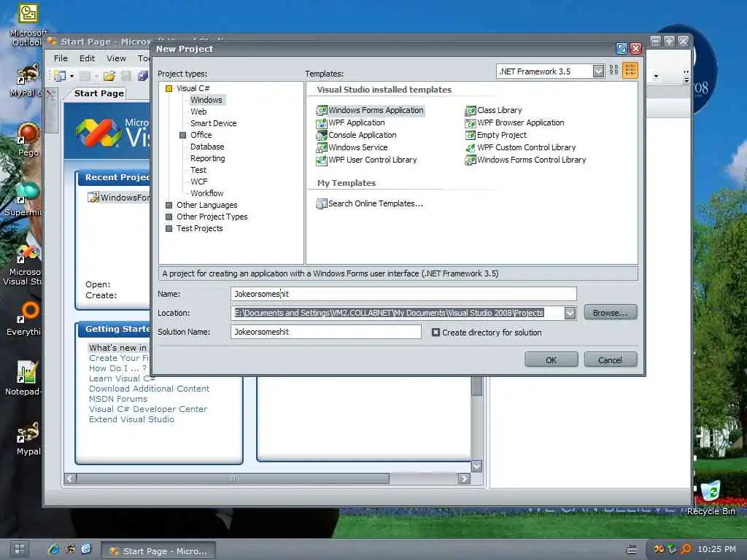Open Pego desktop shortcut
Image resolution: width=747 pixels, height=560 pixels.
28,139
